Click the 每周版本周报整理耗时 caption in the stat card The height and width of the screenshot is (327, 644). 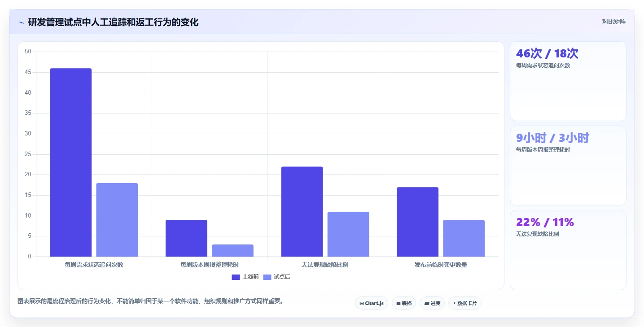click(x=543, y=150)
